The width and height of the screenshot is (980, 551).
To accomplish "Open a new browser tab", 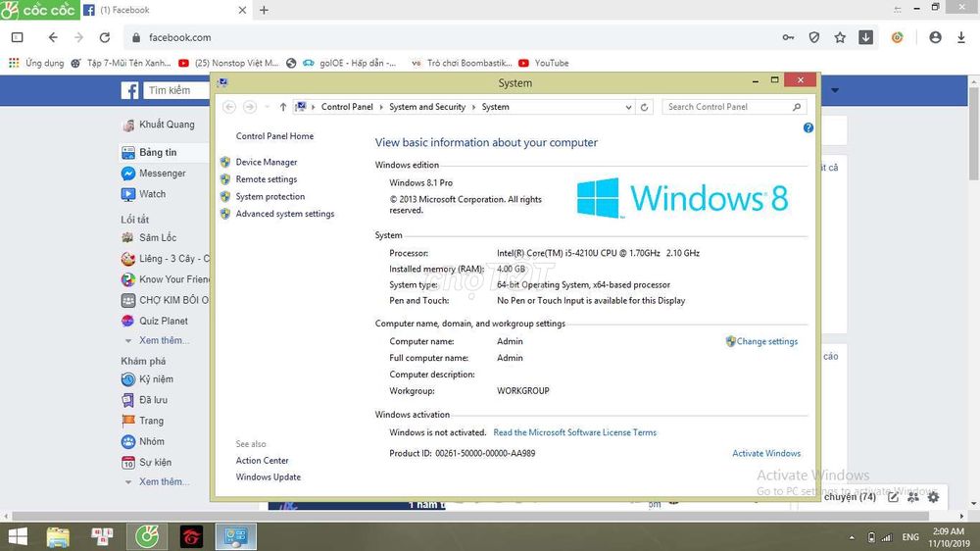I will [x=264, y=10].
